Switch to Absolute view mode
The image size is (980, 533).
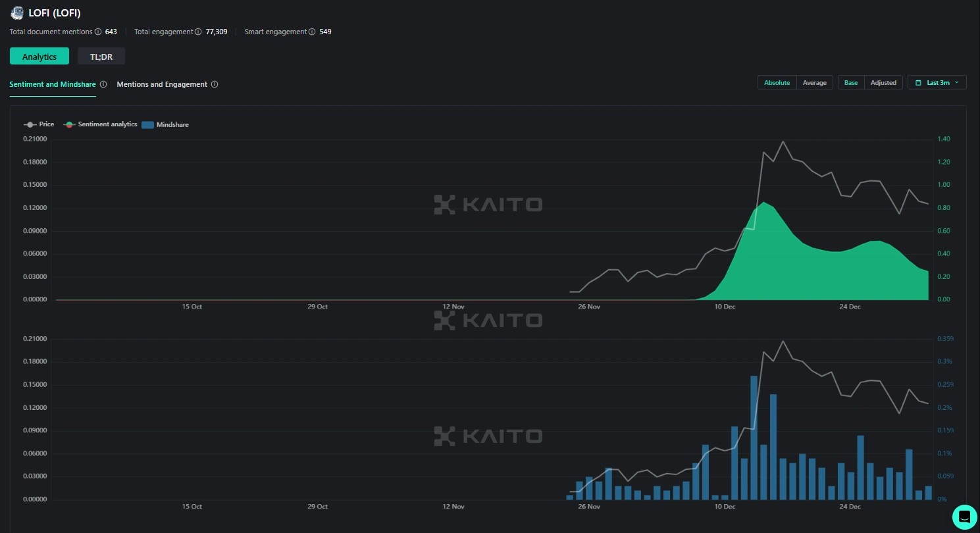[x=777, y=83]
